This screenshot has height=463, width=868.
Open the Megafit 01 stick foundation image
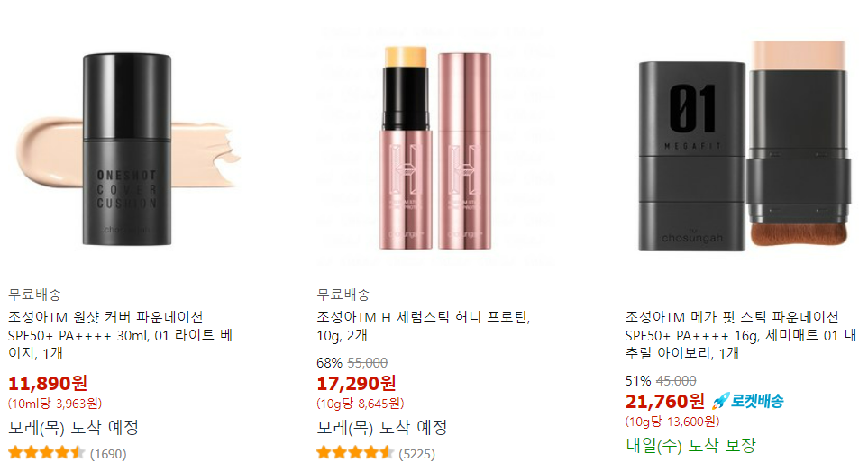point(744,147)
